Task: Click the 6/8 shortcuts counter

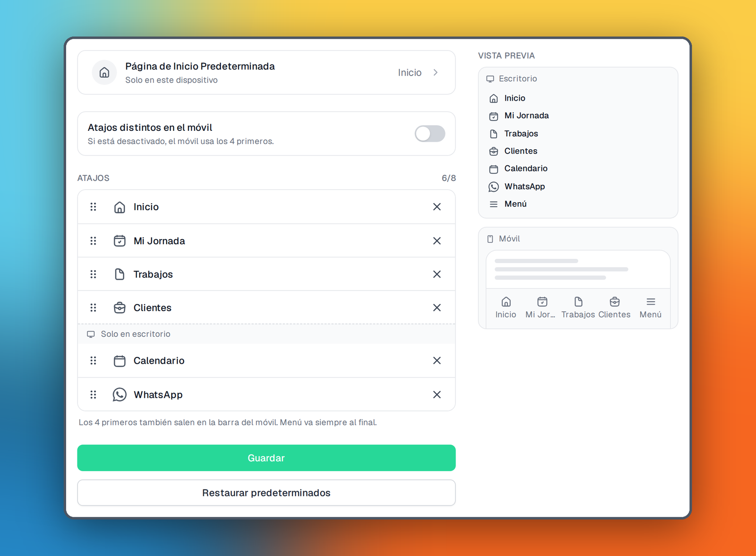Action: (x=449, y=178)
